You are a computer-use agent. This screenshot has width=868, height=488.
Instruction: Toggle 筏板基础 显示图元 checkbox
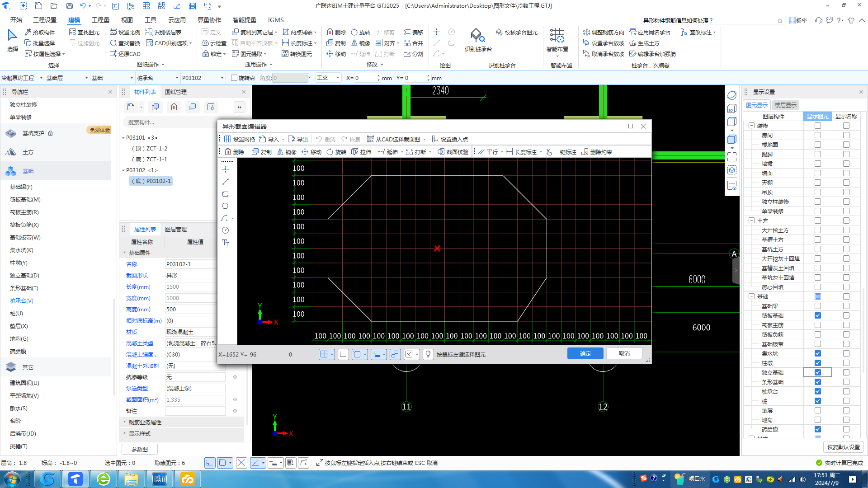818,315
